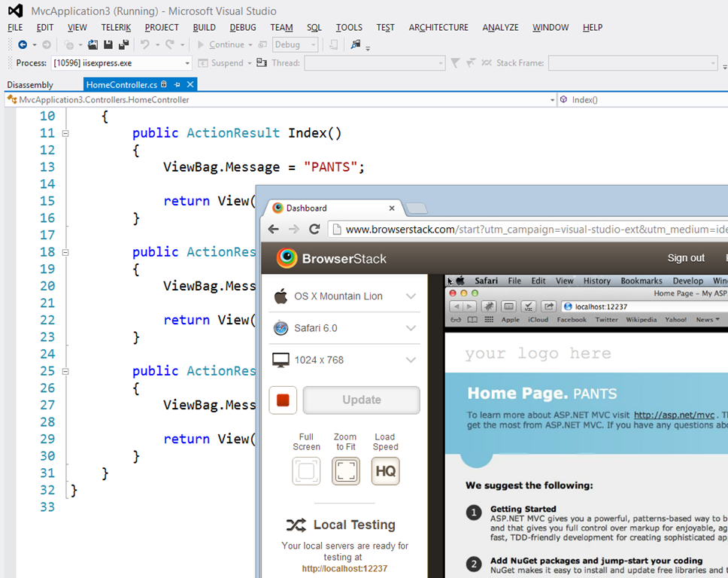Click the thread icon left of Thread label
Screen dimensions: 728x578
(262, 62)
